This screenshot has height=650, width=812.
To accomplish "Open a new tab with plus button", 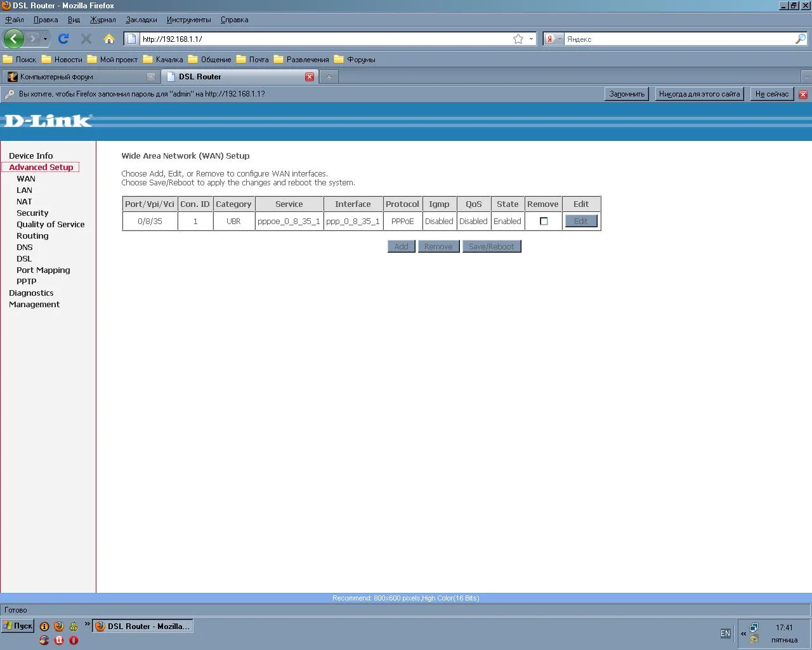I will [329, 77].
